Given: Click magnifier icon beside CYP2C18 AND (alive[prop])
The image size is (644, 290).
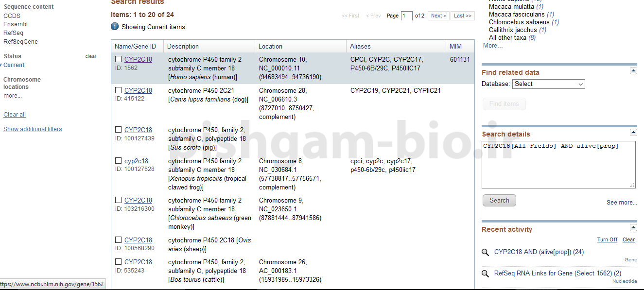Looking at the screenshot, I should [x=485, y=252].
